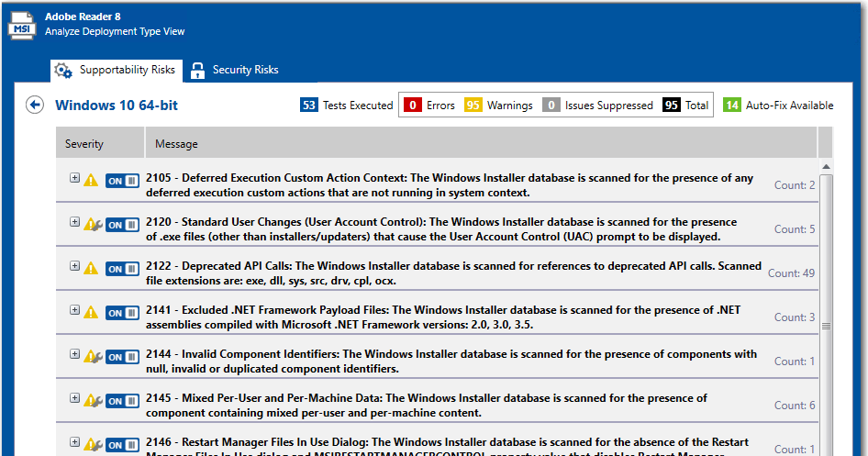
Task: Turn off rule 2122 Deprecated API Calls switch
Action: point(122,269)
